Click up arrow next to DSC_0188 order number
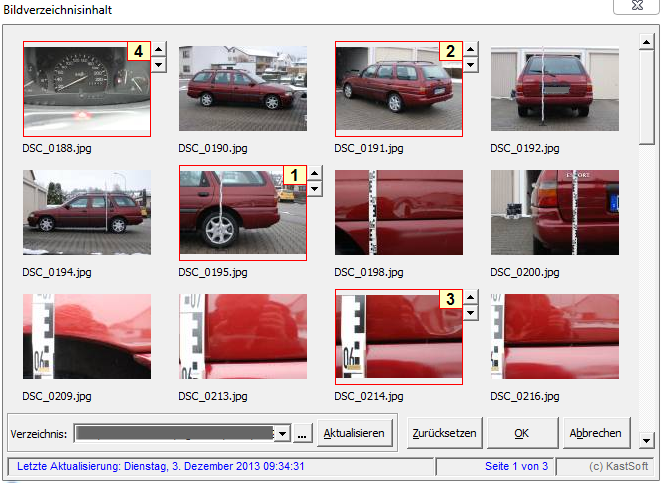The image size is (662, 483). coord(159,49)
